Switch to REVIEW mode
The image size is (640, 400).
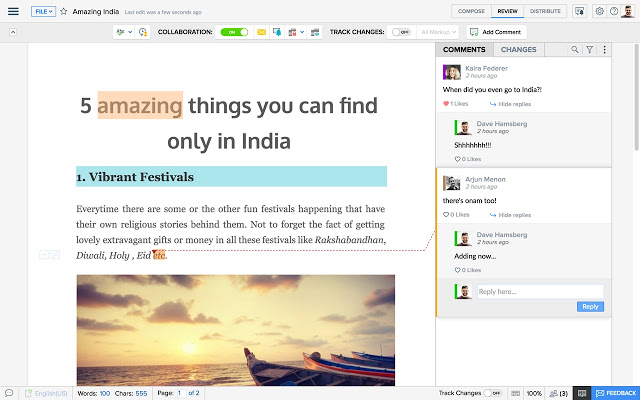click(x=507, y=11)
